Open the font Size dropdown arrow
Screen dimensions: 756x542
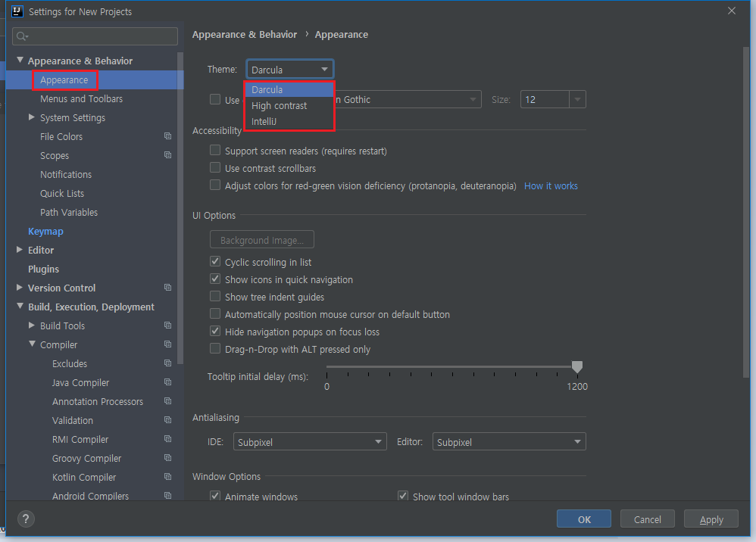pyautogui.click(x=577, y=99)
